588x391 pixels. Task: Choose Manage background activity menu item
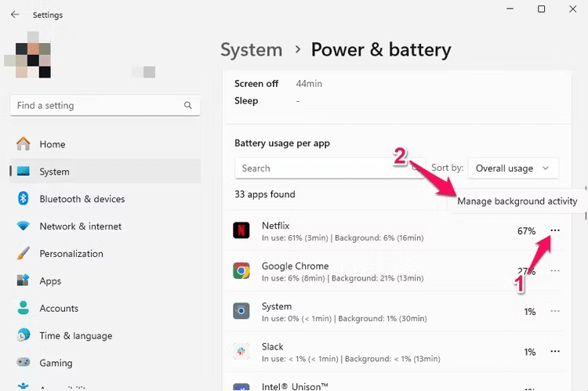point(517,201)
